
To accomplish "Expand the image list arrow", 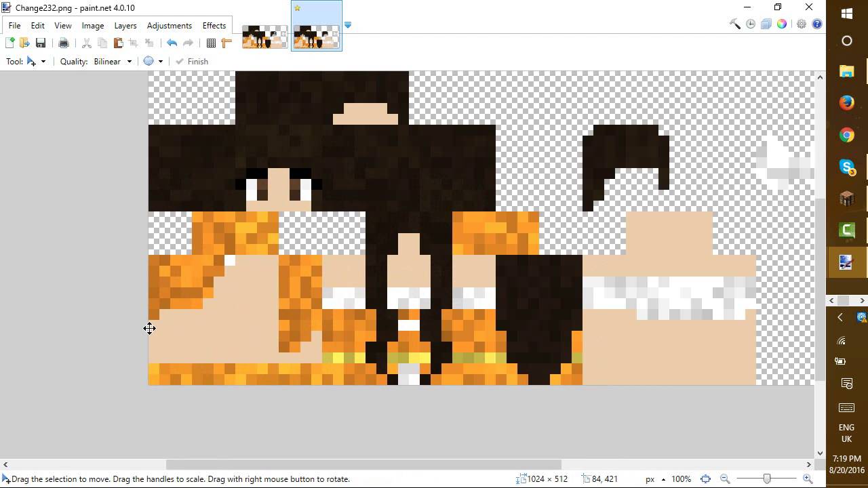I will click(348, 25).
